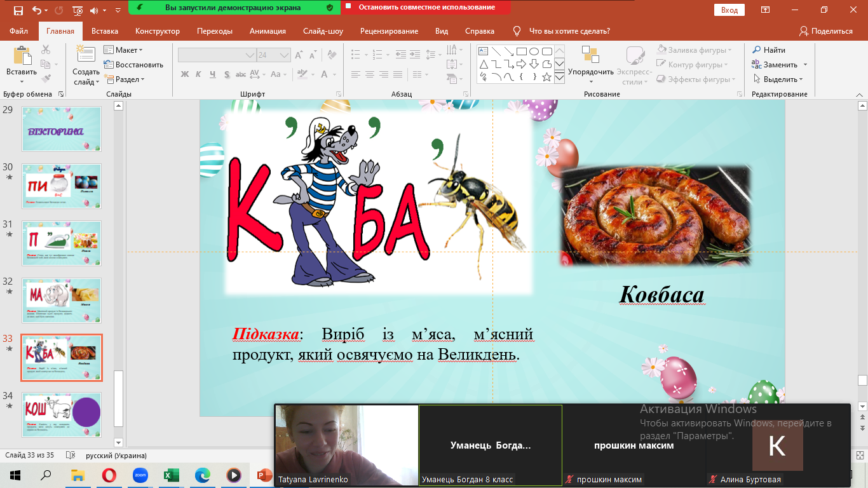Click the Windows Start button
This screenshot has height=488, width=868.
[x=15, y=475]
